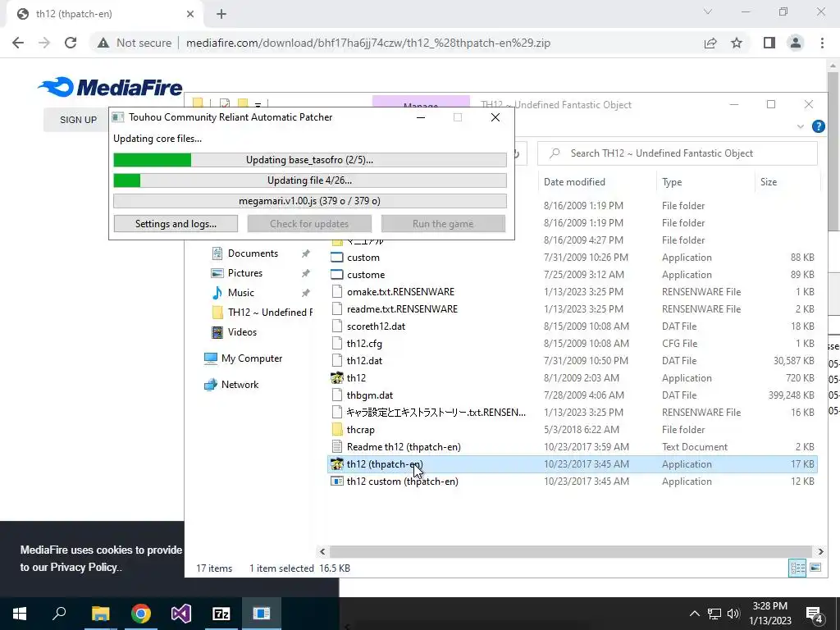Select the thcrap folder
840x630 pixels.
click(x=361, y=430)
